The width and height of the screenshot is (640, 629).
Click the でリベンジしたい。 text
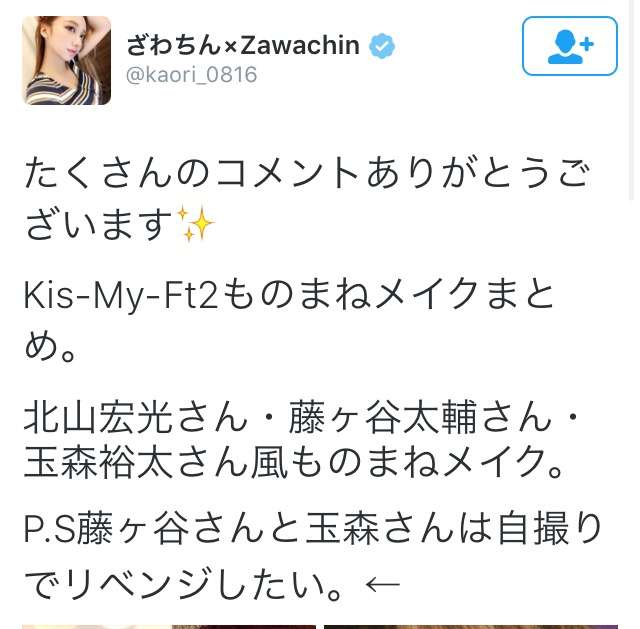182,584
